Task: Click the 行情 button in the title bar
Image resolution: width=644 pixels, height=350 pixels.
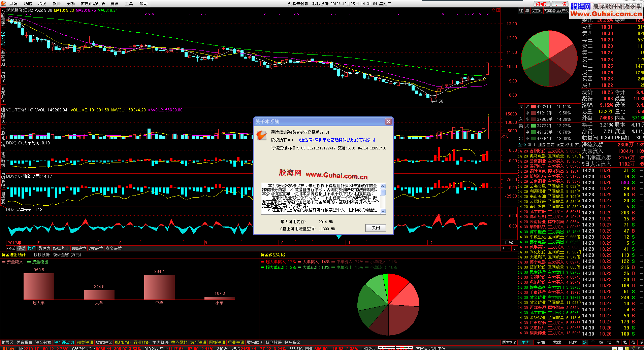Action: point(560,4)
